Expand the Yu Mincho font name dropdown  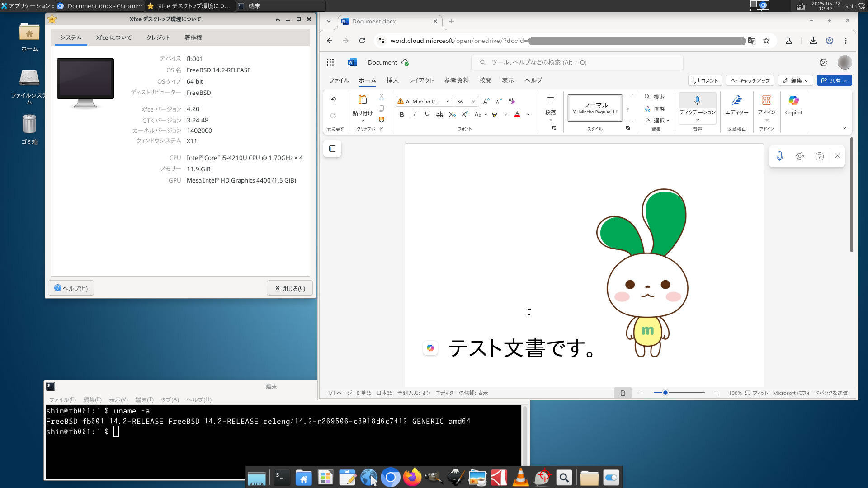pyautogui.click(x=448, y=102)
